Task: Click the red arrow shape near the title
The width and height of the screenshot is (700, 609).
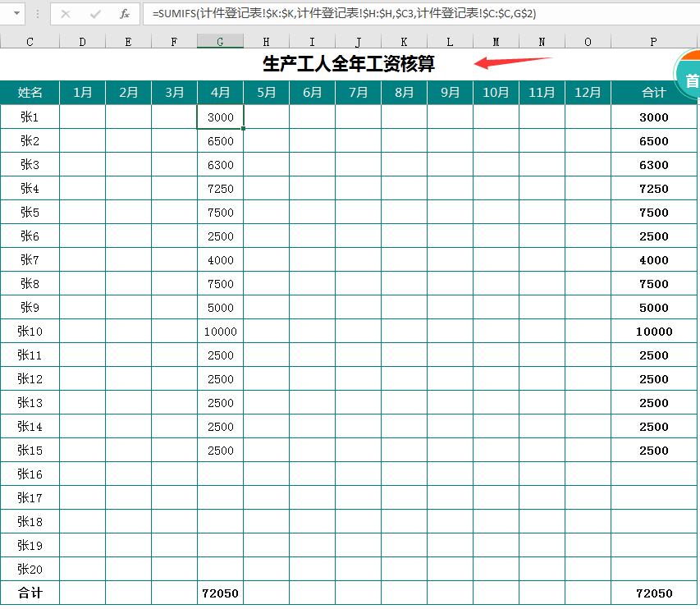Action: [x=505, y=62]
